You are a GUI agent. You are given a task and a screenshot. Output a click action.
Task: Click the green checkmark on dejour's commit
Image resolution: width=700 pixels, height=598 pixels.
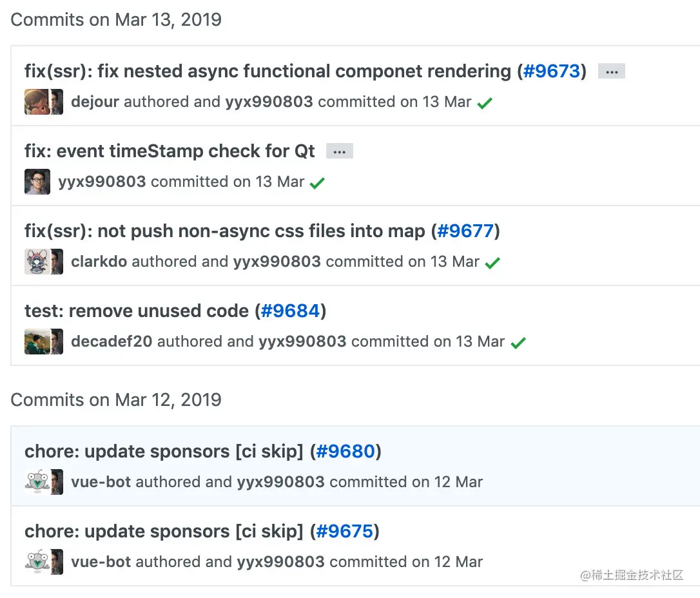(x=485, y=103)
